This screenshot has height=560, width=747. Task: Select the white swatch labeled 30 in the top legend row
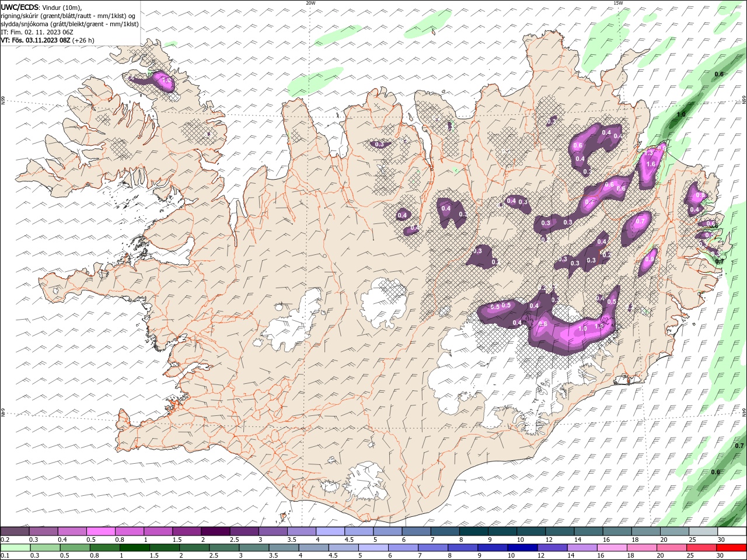[732, 531]
